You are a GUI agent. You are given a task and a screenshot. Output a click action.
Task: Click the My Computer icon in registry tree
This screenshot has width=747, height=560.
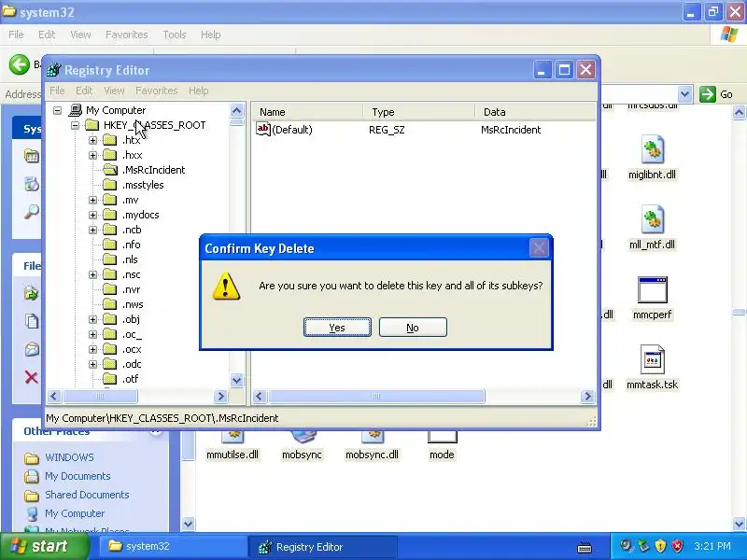point(76,110)
